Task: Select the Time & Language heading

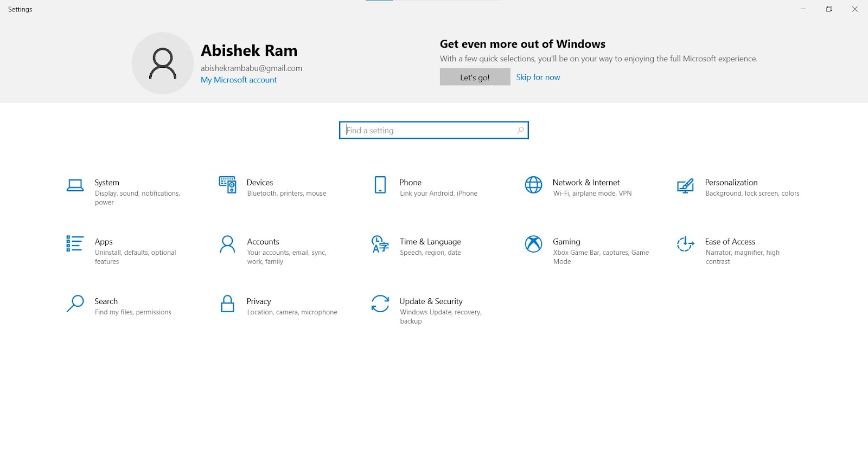Action: click(x=430, y=242)
